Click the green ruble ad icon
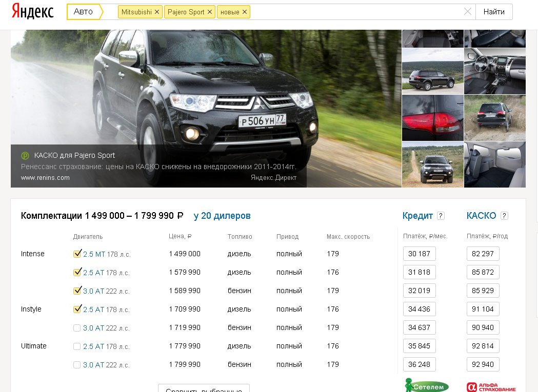This screenshot has width=538, height=392. click(x=25, y=156)
